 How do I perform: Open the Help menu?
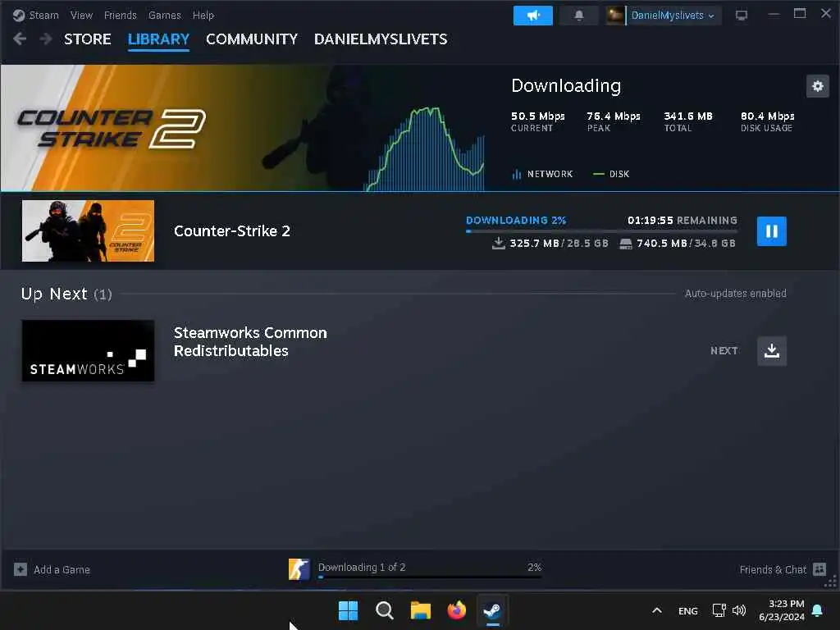point(203,15)
